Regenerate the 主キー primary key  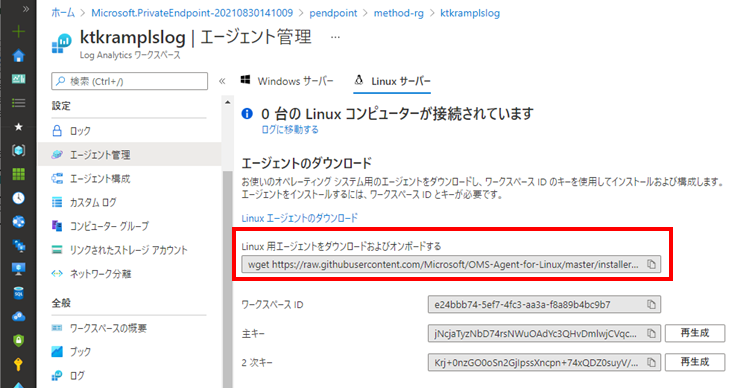pos(695,333)
